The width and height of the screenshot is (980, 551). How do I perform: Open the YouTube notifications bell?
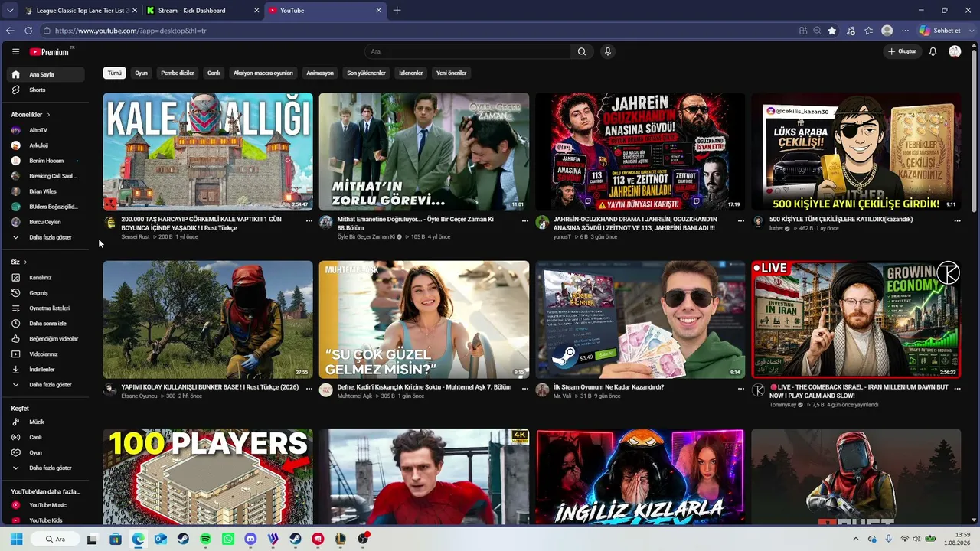point(933,51)
